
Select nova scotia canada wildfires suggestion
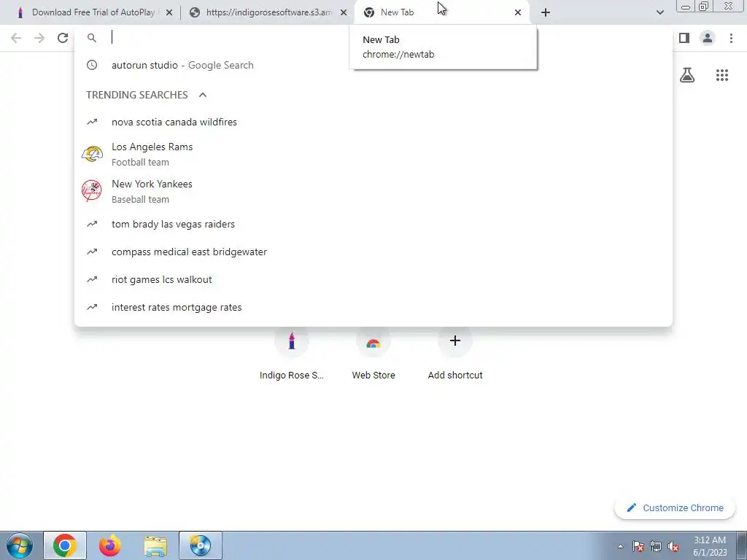click(x=373, y=122)
